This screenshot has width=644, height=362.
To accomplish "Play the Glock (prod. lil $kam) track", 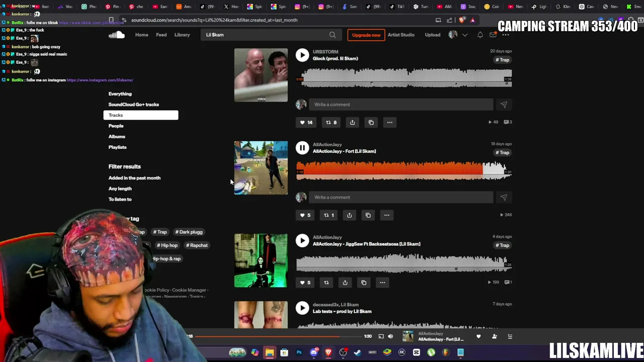I will coord(302,55).
